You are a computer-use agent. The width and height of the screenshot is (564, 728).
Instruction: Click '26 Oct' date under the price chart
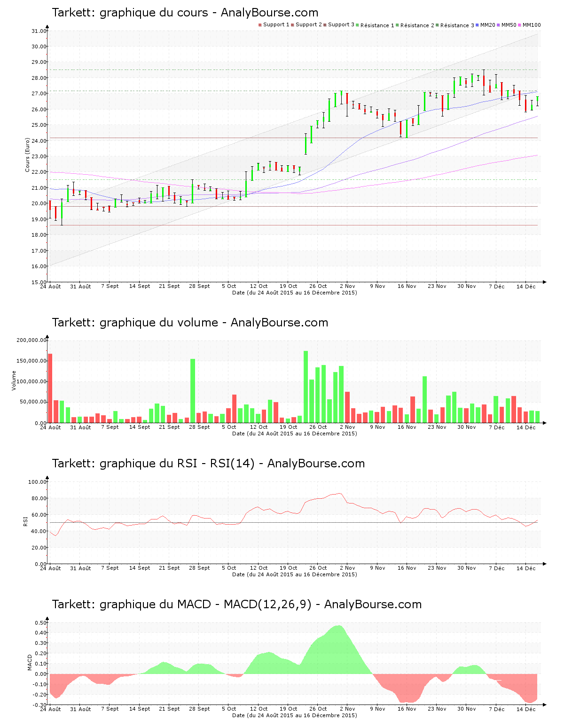point(318,286)
